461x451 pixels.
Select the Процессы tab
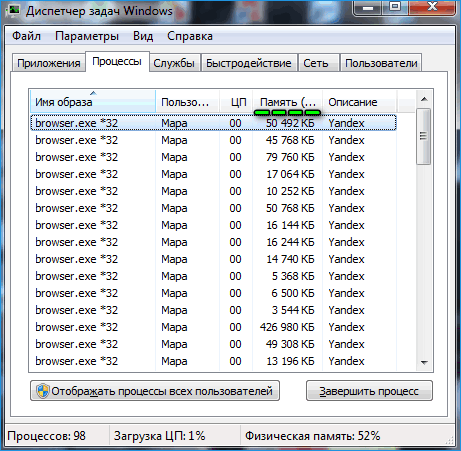[x=117, y=61]
